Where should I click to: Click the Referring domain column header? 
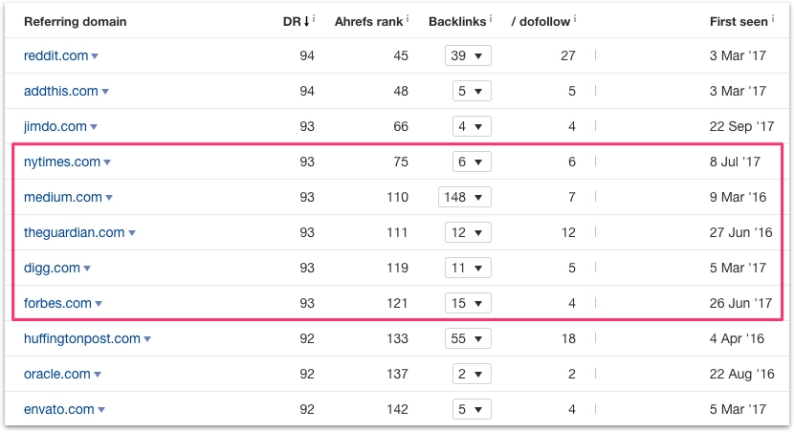pos(75,21)
